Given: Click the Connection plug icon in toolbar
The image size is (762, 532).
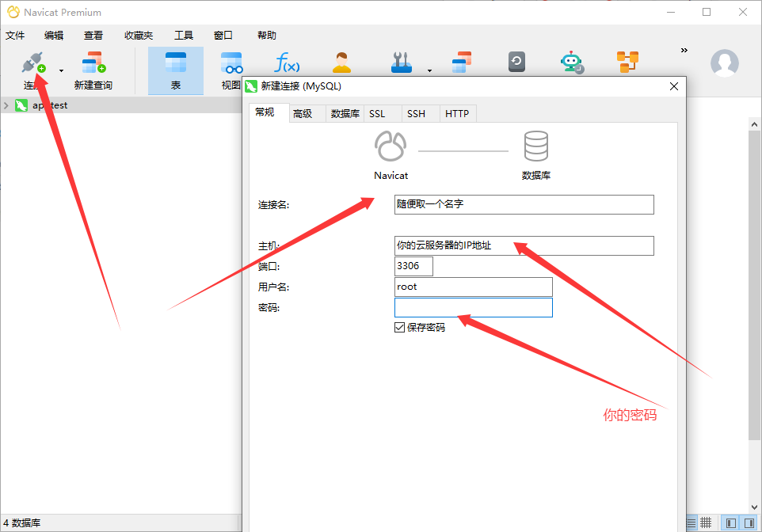Looking at the screenshot, I should point(33,63).
